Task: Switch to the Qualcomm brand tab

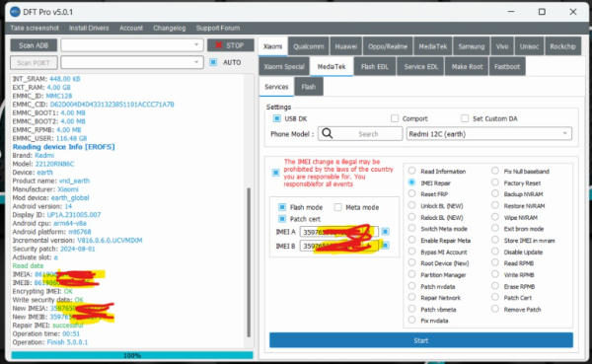Action: pos(309,46)
